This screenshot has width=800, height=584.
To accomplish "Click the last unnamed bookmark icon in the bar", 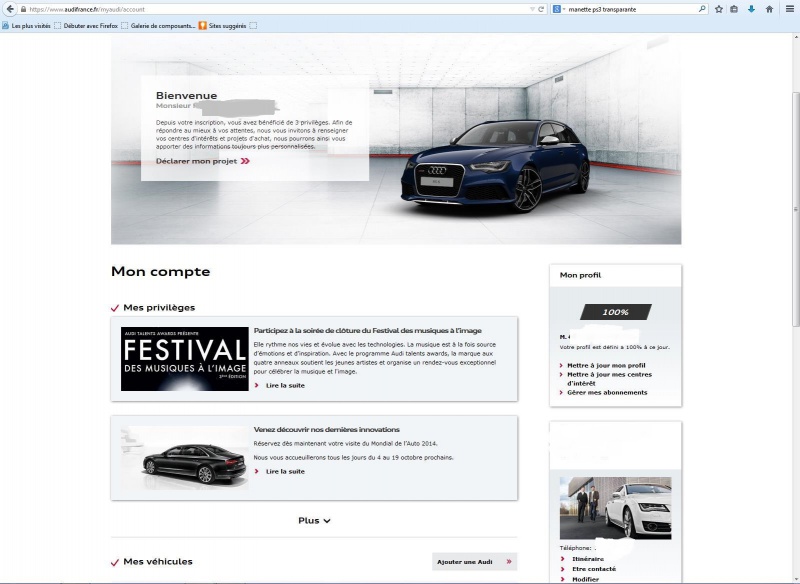I will (253, 26).
